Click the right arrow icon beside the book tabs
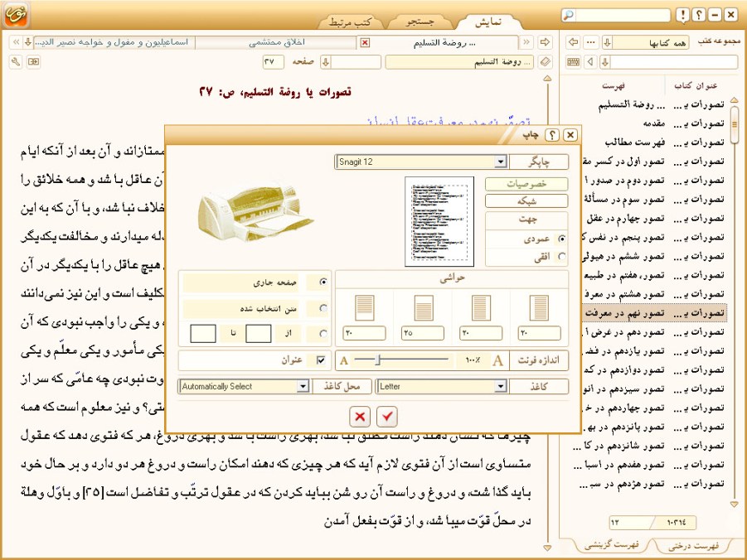 [545, 42]
